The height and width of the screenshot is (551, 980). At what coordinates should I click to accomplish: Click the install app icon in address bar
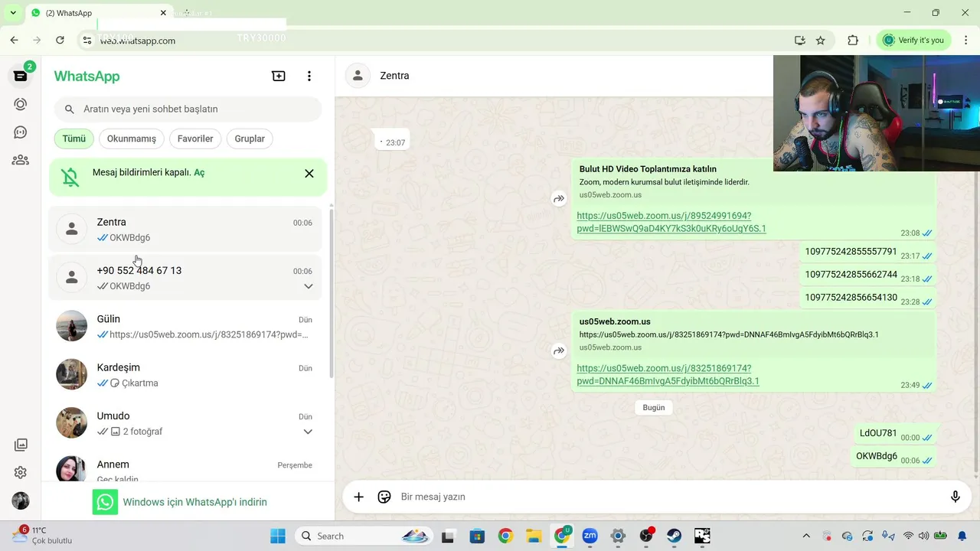pos(800,41)
